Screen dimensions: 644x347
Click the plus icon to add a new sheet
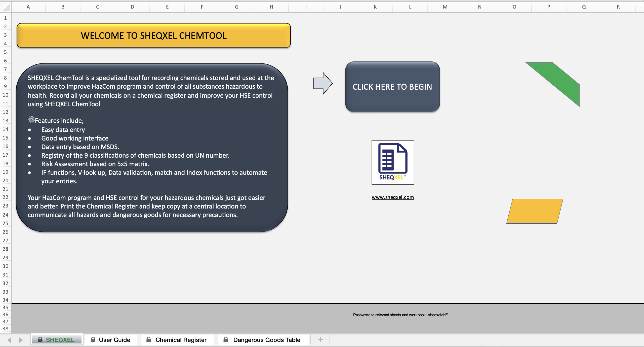(320, 339)
